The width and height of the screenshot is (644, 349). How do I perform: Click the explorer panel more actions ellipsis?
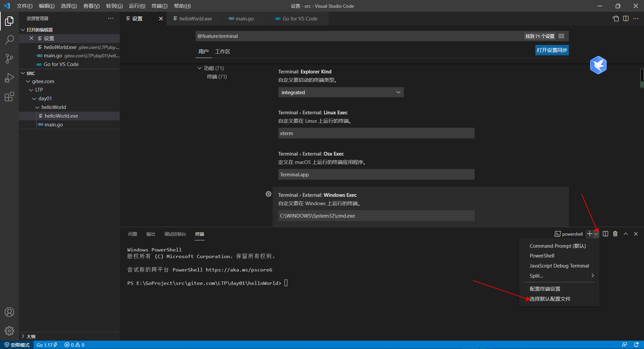111,18
